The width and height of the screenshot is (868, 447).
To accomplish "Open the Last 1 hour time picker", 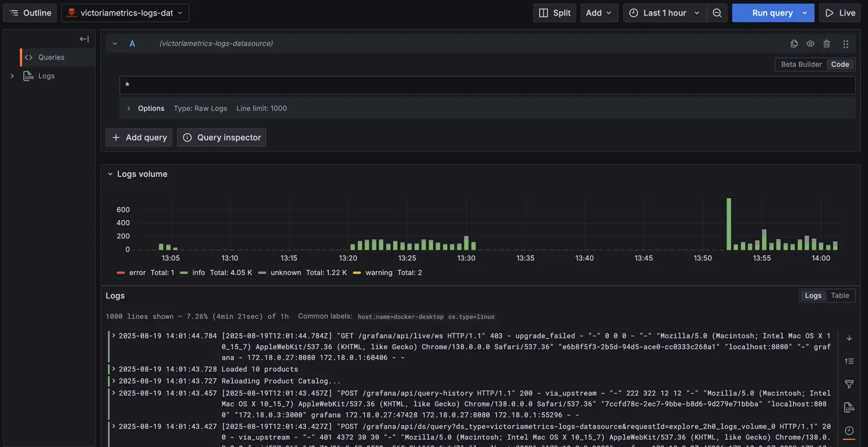I will 665,13.
